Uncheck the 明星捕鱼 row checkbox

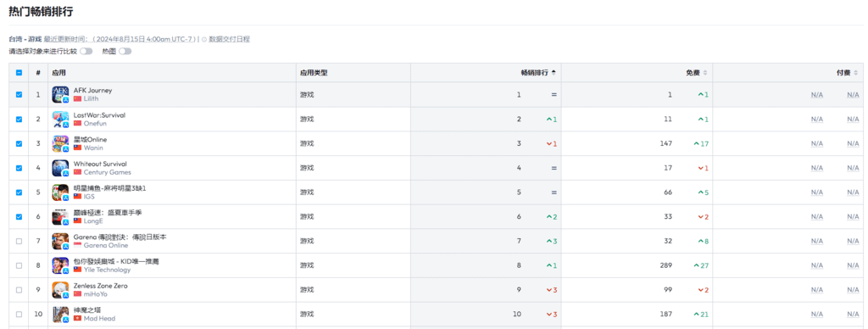[x=19, y=192]
